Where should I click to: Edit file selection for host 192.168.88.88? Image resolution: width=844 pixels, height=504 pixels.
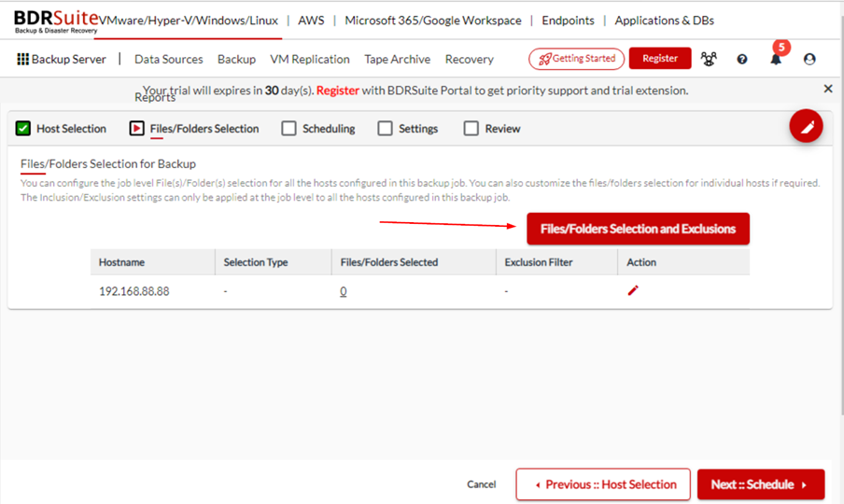tap(633, 290)
